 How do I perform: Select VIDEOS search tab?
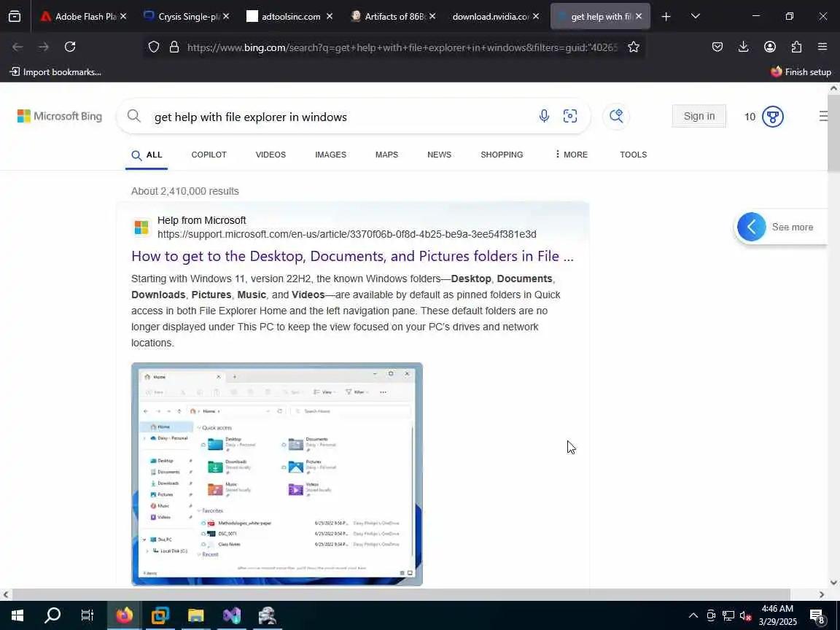click(271, 155)
